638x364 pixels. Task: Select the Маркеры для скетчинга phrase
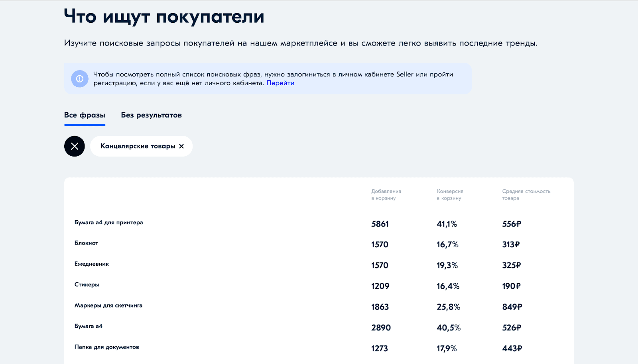coord(108,305)
